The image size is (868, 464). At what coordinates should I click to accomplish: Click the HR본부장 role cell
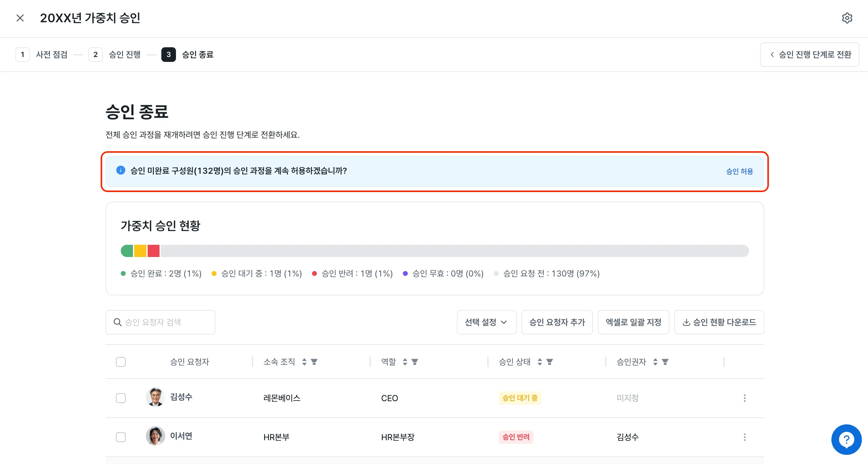pos(398,437)
